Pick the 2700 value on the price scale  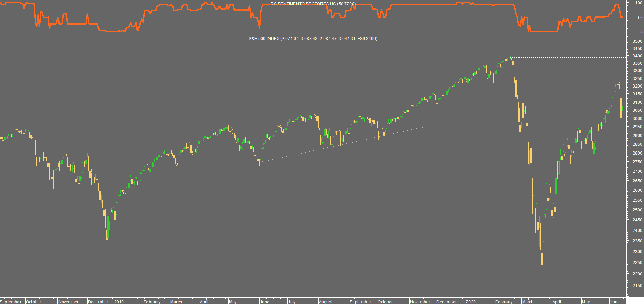[x=637, y=171]
